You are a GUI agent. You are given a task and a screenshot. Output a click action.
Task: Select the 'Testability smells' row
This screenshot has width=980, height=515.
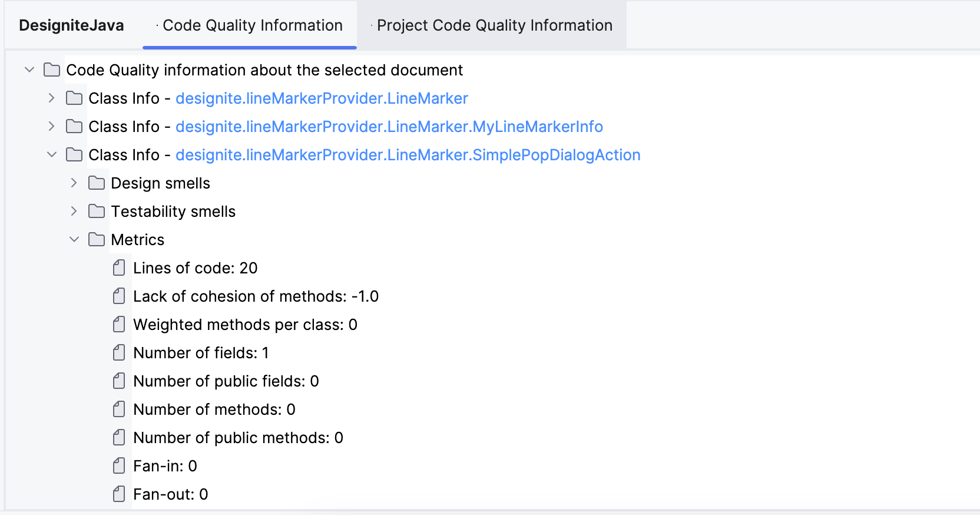pos(173,212)
